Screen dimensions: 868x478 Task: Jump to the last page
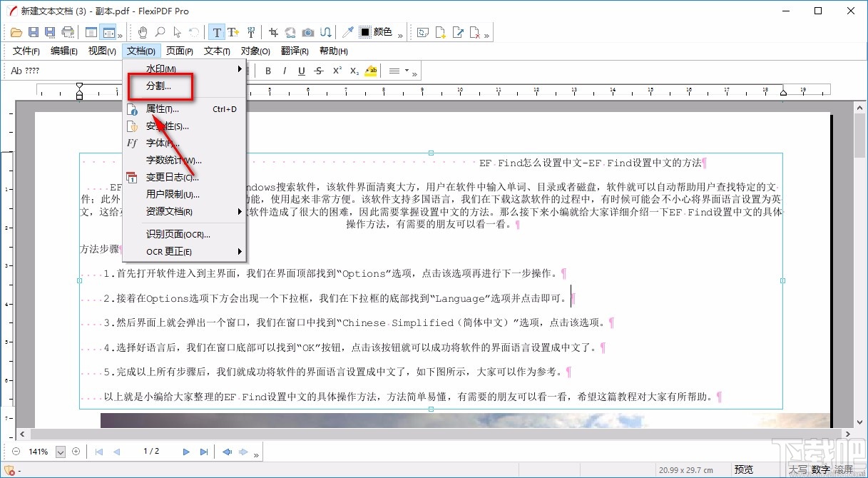point(204,452)
